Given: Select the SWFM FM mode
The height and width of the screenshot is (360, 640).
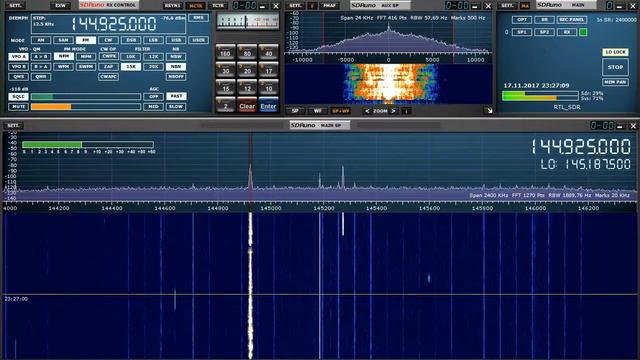Looking at the screenshot, I should [x=86, y=67].
